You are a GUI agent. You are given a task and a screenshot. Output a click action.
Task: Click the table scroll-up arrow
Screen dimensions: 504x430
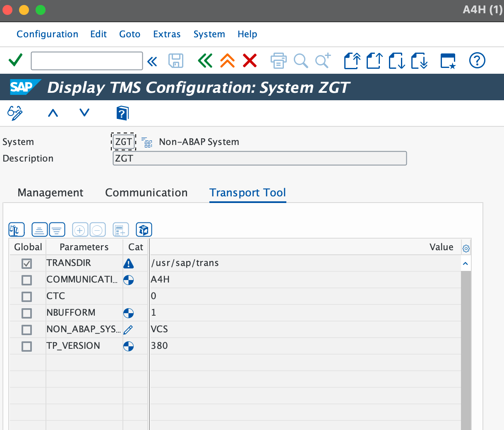pos(466,263)
